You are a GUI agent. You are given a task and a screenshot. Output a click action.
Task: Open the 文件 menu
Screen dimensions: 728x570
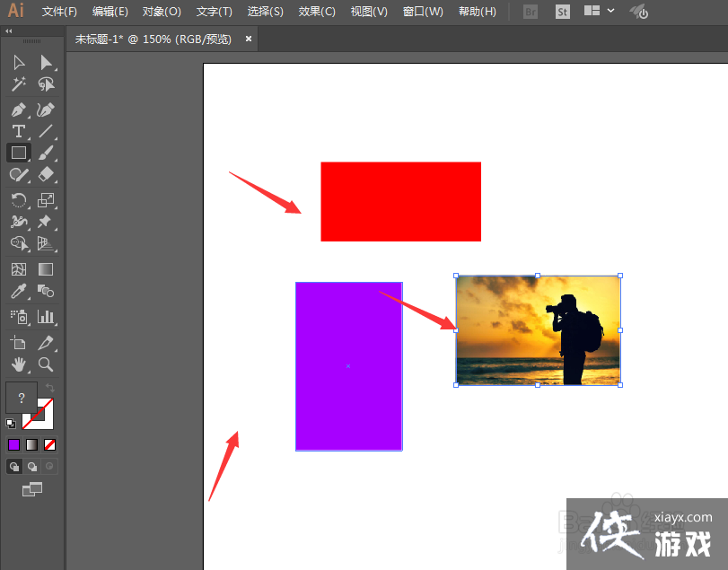click(58, 12)
